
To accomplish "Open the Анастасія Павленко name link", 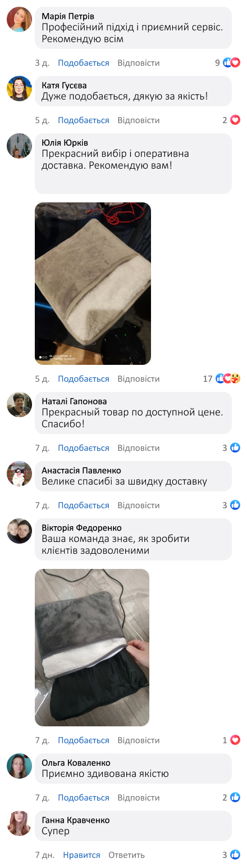I will [81, 470].
